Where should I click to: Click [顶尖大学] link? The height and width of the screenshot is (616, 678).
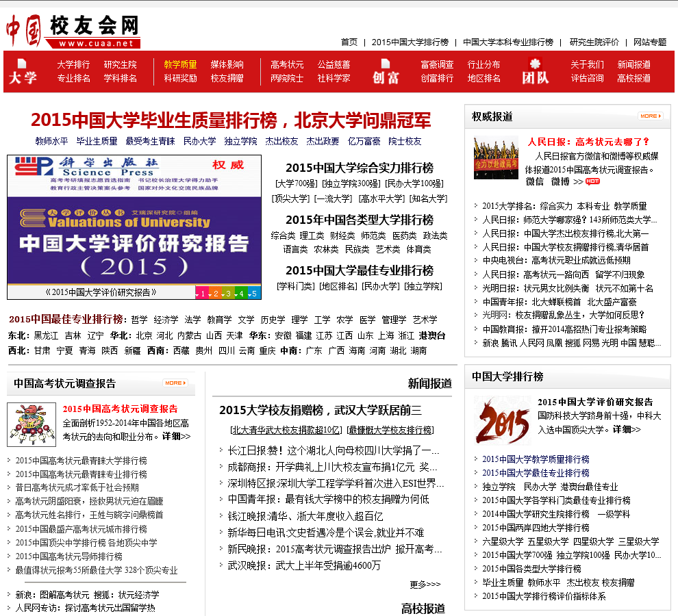[290, 199]
